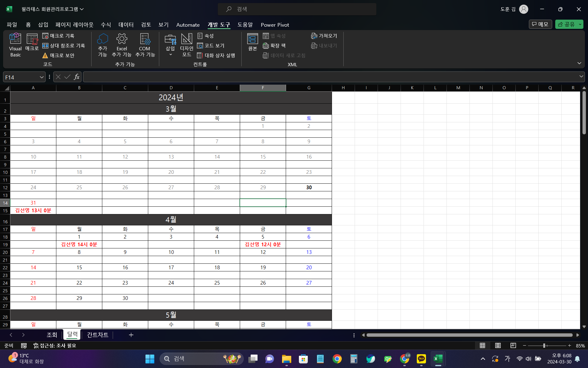The width and height of the screenshot is (588, 368).
Task: Open the 데이터 (Data) ribbon tab
Action: click(x=126, y=25)
